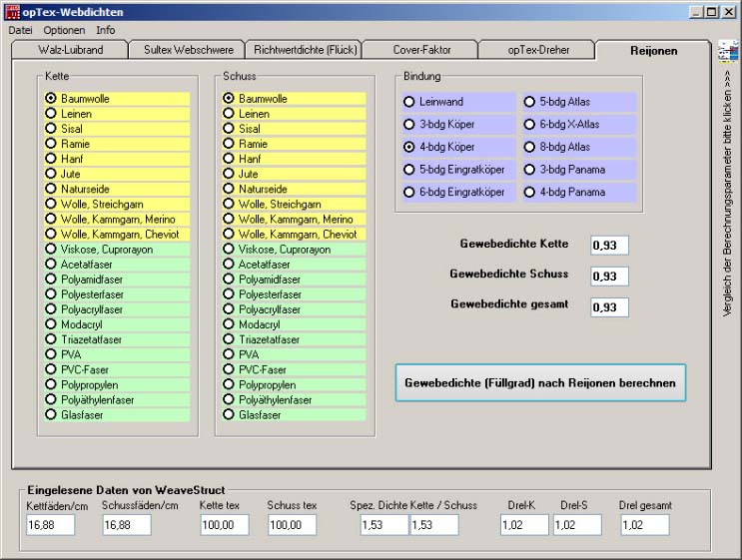The image size is (742, 560).
Task: Pick 3-bdg Panama Bindung
Action: click(x=579, y=170)
